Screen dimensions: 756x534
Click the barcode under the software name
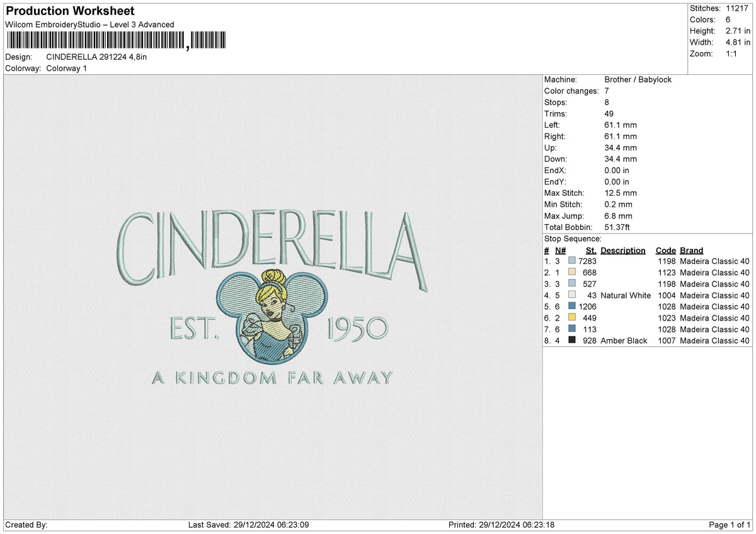[x=116, y=41]
